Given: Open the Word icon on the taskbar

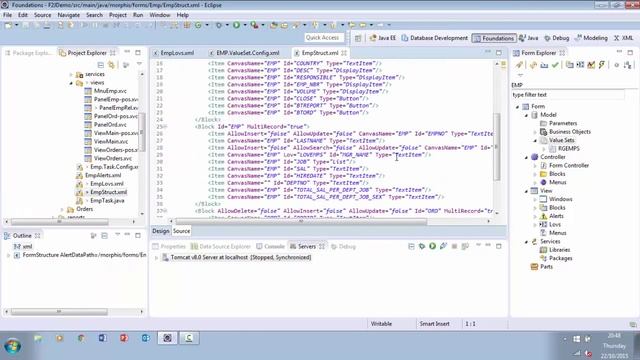Looking at the screenshot, I should pos(102,338).
